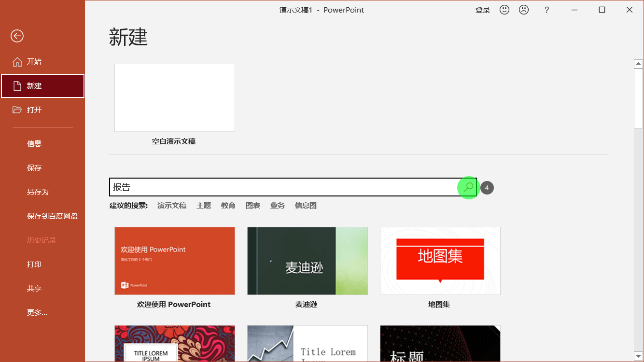The height and width of the screenshot is (362, 644).
Task: Click the scrollbar up arrow
Action: point(638,64)
